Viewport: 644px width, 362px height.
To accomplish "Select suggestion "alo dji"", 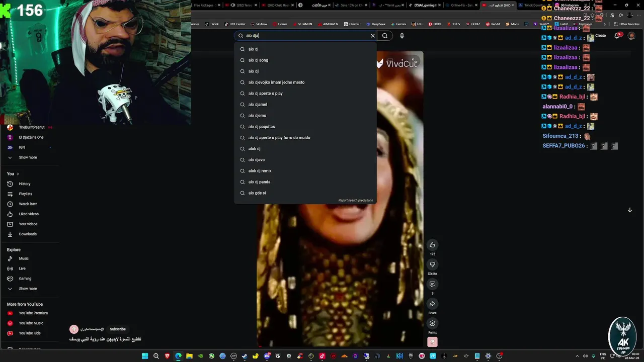I will coord(305,71).
